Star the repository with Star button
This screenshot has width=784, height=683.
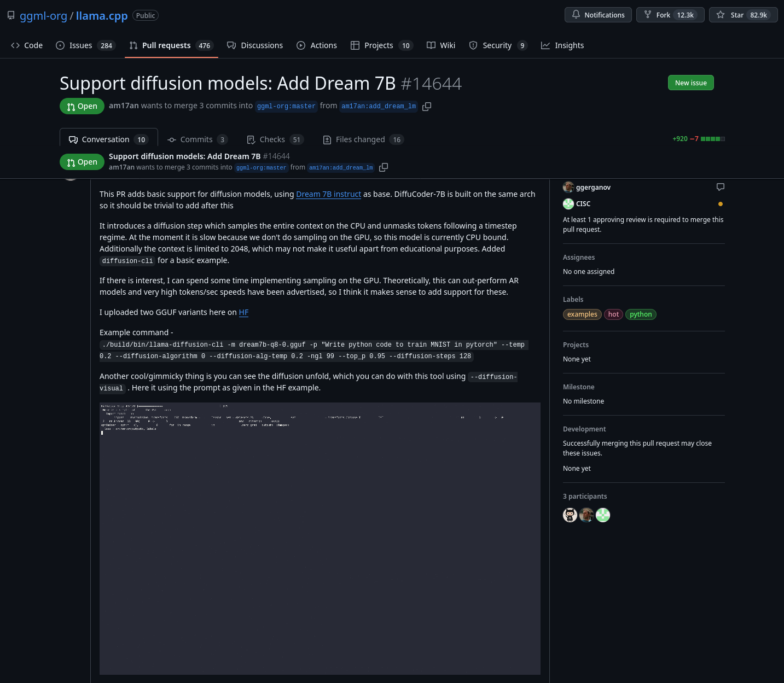pos(743,15)
